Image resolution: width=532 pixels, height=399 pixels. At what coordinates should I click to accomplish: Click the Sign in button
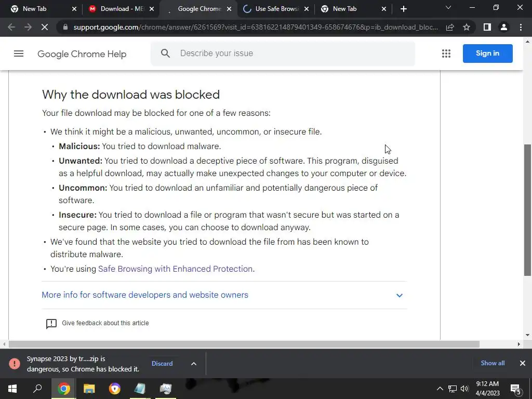[x=487, y=54]
